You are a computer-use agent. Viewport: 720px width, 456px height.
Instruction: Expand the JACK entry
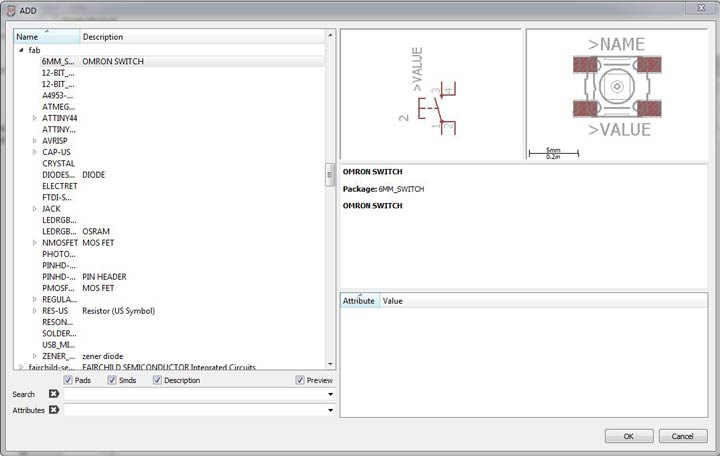pos(34,208)
